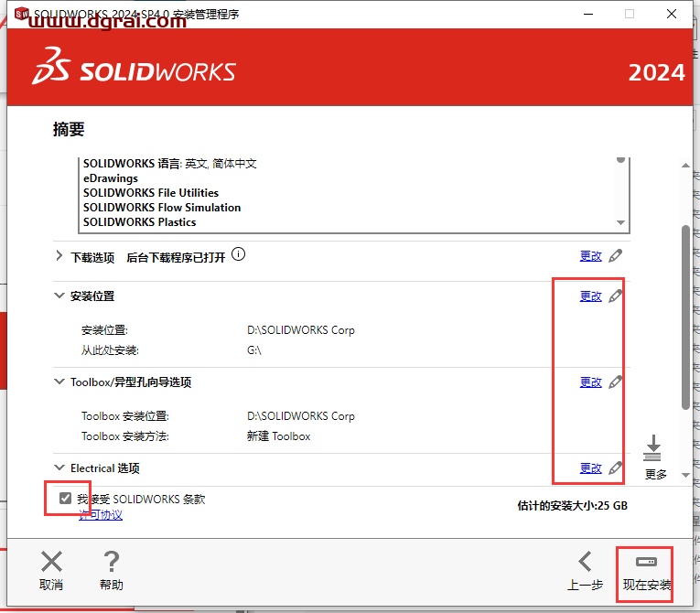Collapse the Toolbox/异型孔向导选项 section
700x613 pixels.
59,382
